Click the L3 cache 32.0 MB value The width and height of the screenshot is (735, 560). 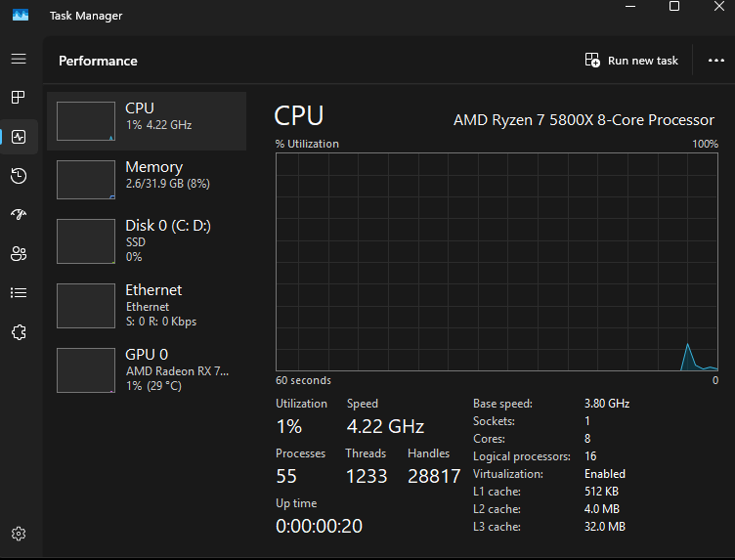coord(605,527)
